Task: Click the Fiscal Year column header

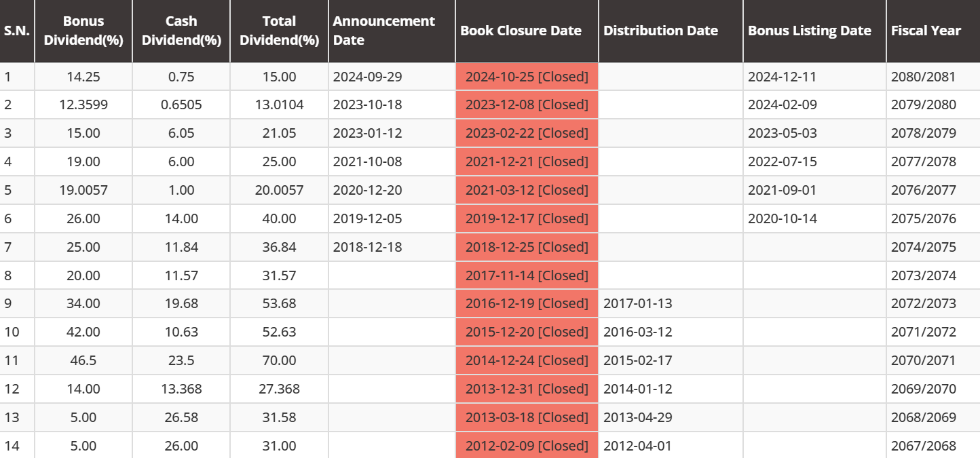Action: point(926,31)
